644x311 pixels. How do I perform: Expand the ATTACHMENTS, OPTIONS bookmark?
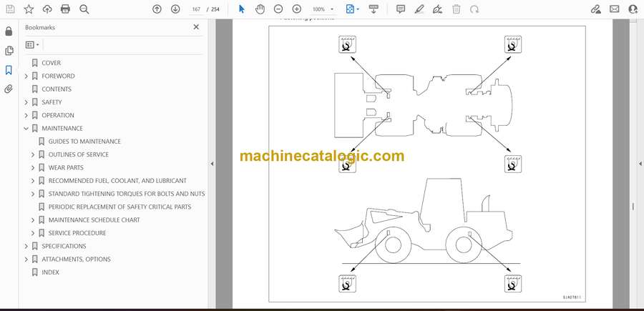click(26, 260)
